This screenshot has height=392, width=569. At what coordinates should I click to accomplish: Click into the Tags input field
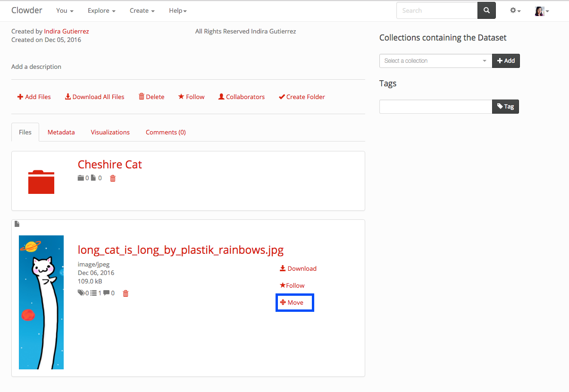(435, 107)
